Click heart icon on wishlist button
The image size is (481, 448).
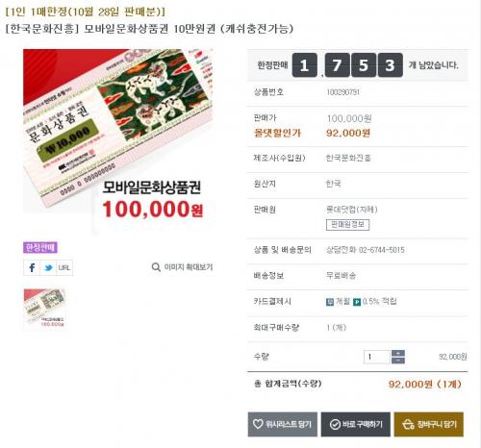(258, 424)
